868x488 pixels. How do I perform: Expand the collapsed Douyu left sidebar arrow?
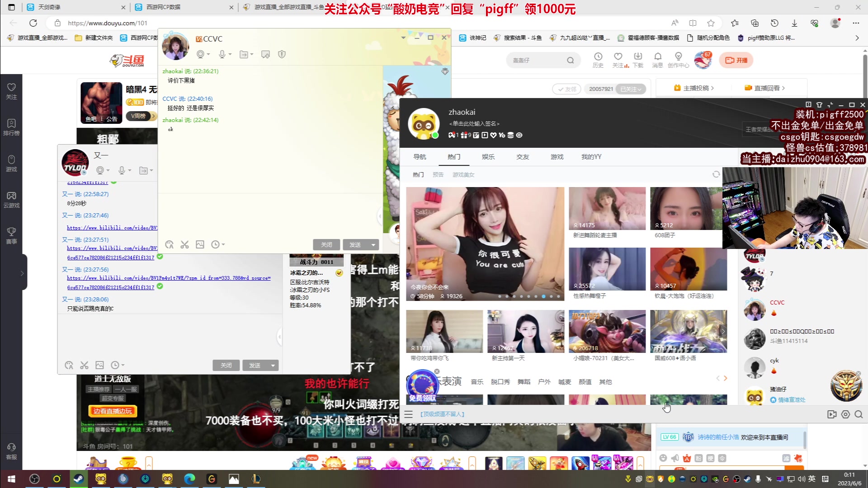point(22,273)
